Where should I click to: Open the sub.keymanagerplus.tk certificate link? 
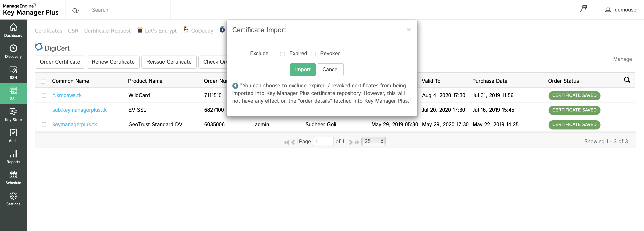[80, 110]
